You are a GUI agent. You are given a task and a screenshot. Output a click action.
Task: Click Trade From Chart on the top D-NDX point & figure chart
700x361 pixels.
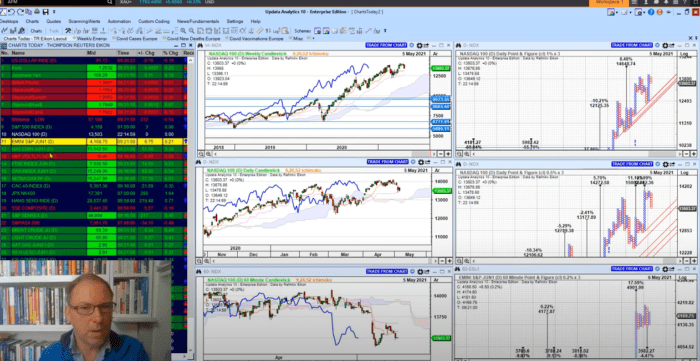[x=632, y=45]
